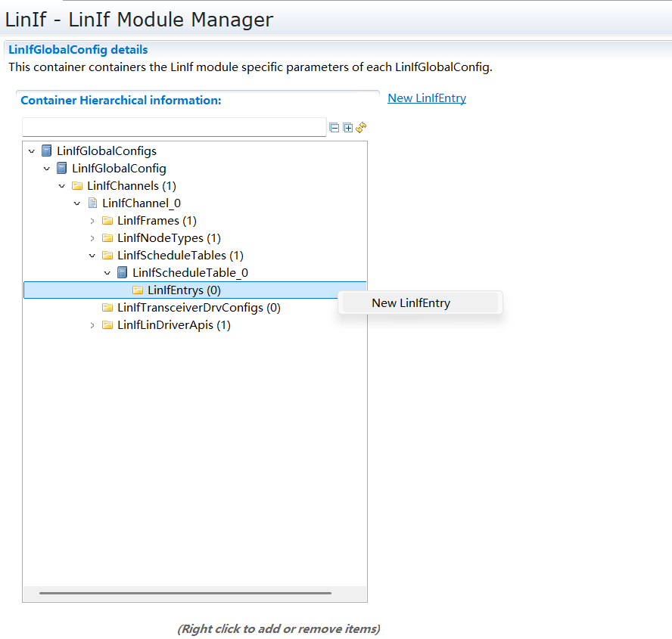Collapse the LinIfChannels node
The height and width of the screenshot is (639, 672).
(62, 186)
